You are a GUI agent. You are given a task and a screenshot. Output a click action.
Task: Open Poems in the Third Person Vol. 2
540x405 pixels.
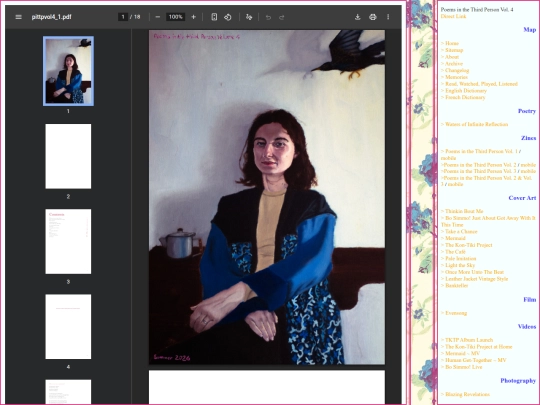(x=479, y=165)
